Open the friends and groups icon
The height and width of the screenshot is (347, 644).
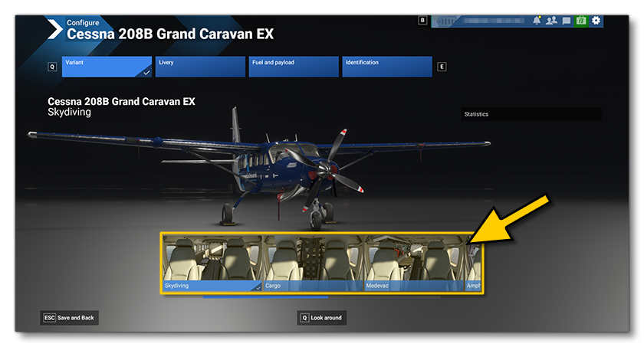tap(551, 21)
